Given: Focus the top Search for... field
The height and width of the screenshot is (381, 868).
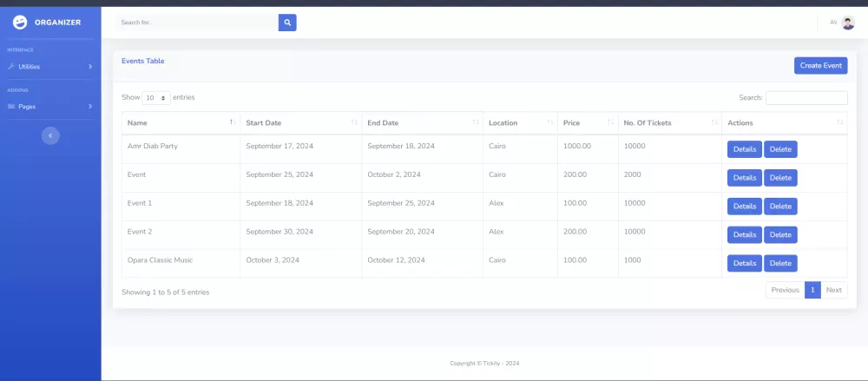Looking at the screenshot, I should coord(197,23).
